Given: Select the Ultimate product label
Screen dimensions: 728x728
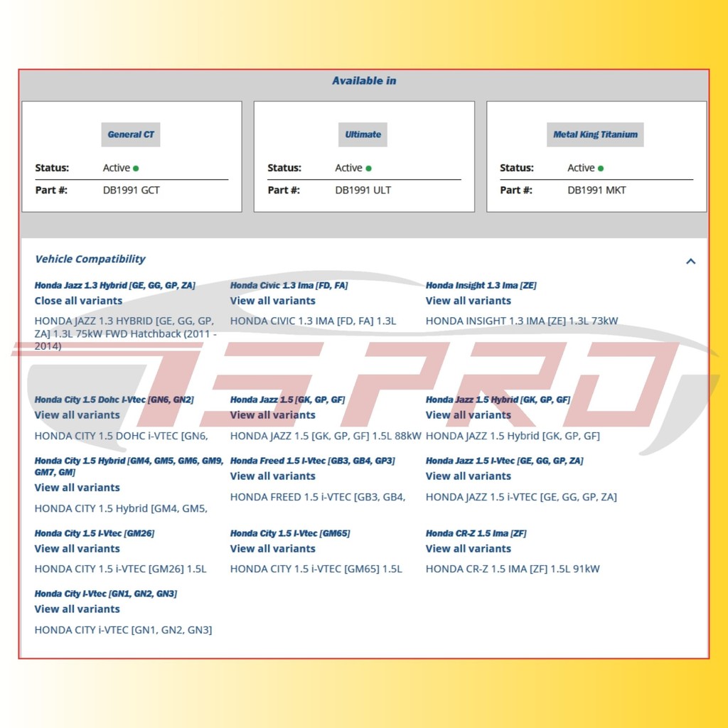Looking at the screenshot, I should click(363, 134).
